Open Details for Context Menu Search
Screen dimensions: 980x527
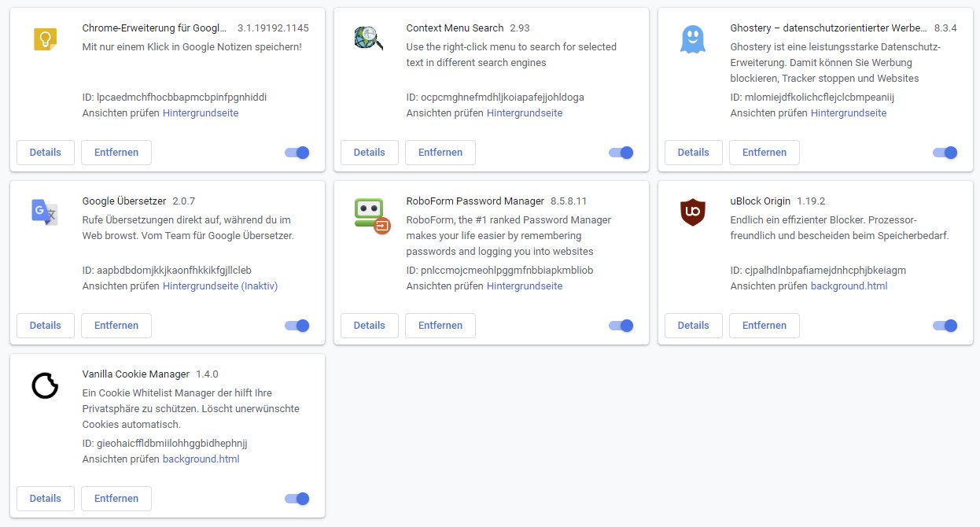pos(370,153)
